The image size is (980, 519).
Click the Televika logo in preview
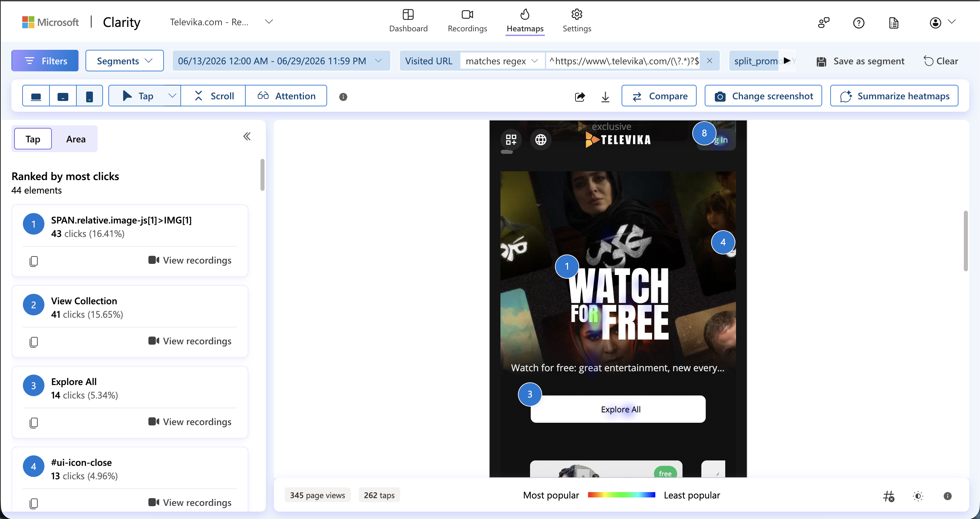click(618, 140)
